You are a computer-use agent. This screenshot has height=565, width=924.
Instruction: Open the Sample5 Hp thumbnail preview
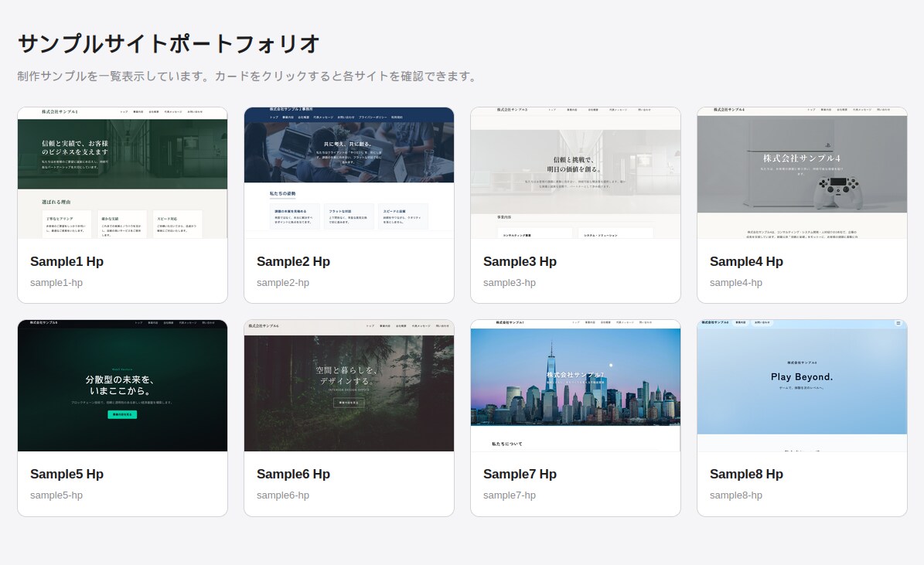[123, 386]
